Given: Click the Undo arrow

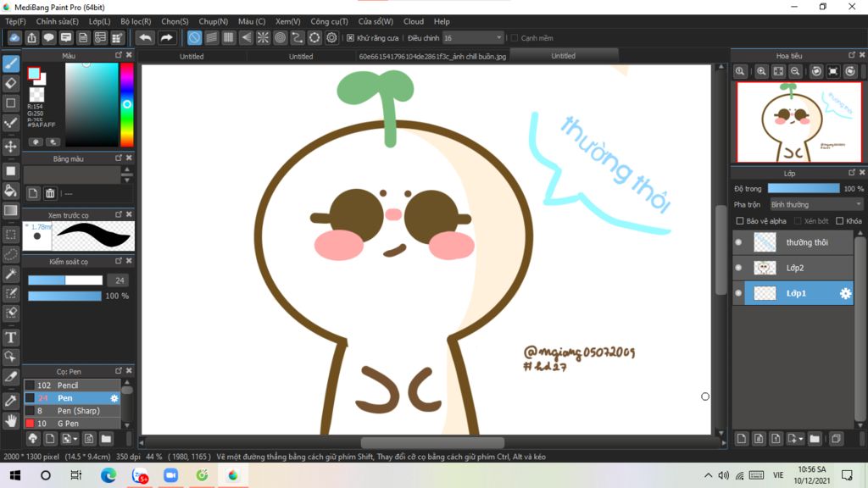Looking at the screenshot, I should pyautogui.click(x=145, y=37).
